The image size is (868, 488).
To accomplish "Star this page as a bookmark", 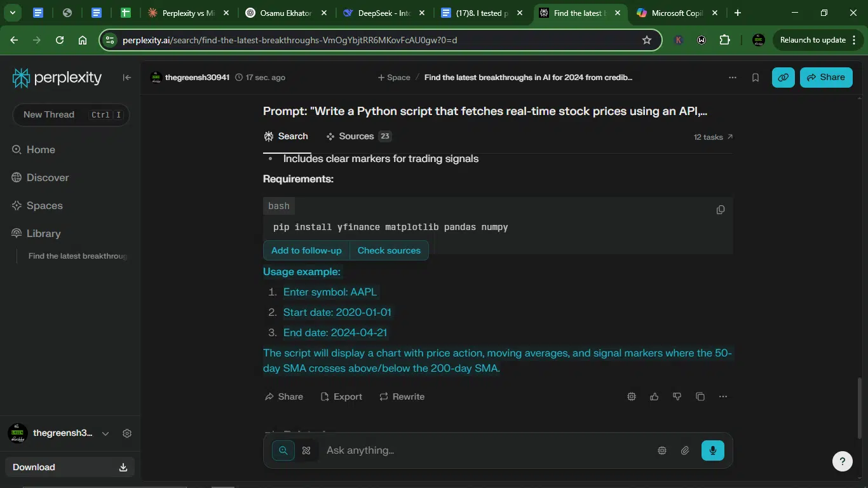I will pyautogui.click(x=647, y=40).
